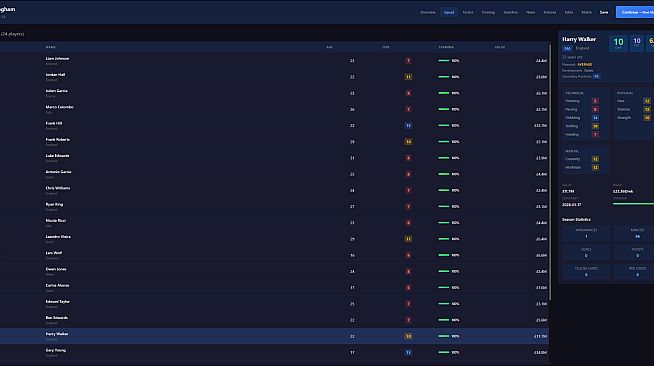Click the Tackling attribute value badge
This screenshot has height=366, width=654.
pyautogui.click(x=595, y=126)
